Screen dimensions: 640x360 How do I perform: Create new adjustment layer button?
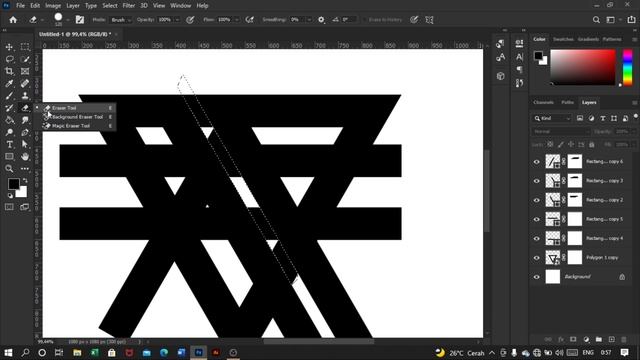pyautogui.click(x=586, y=339)
